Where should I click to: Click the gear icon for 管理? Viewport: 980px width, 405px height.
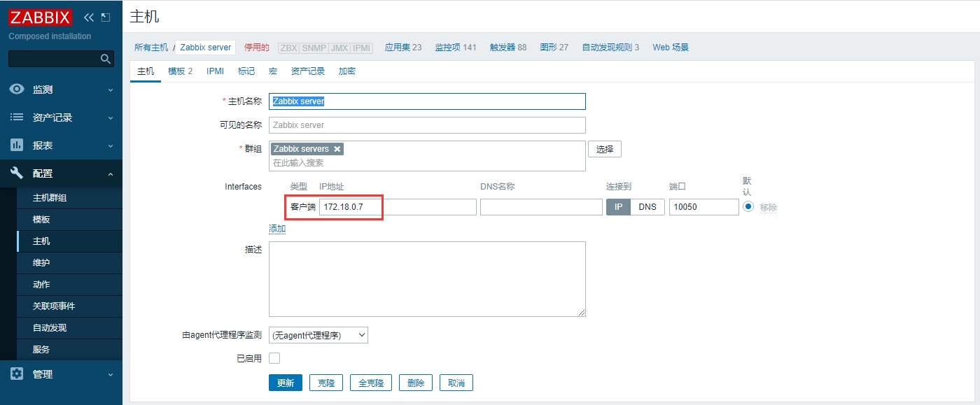coord(17,374)
